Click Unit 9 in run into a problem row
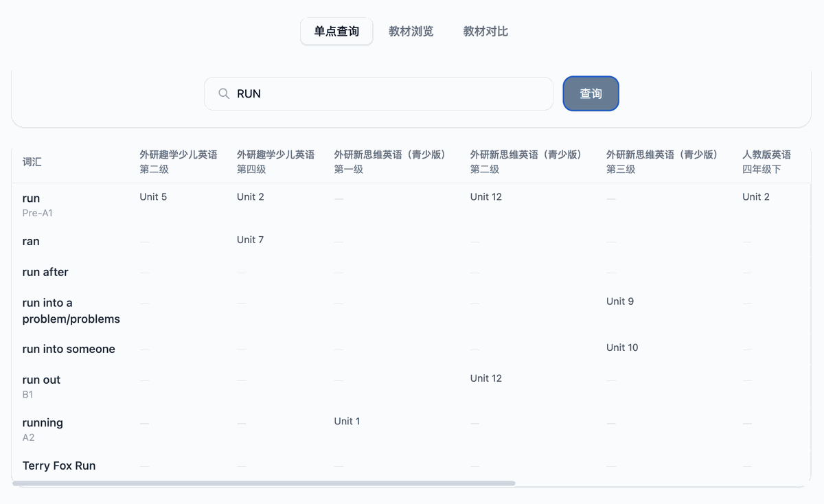824x504 pixels. point(620,301)
